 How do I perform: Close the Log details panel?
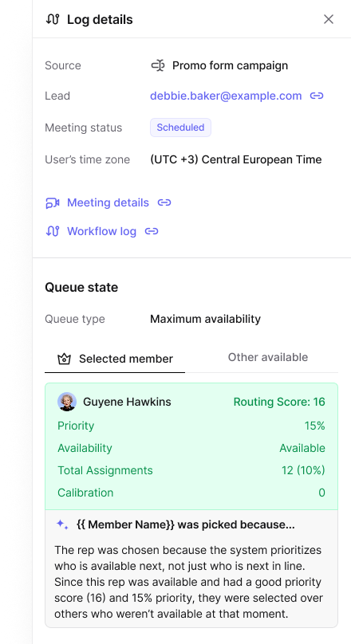(329, 19)
